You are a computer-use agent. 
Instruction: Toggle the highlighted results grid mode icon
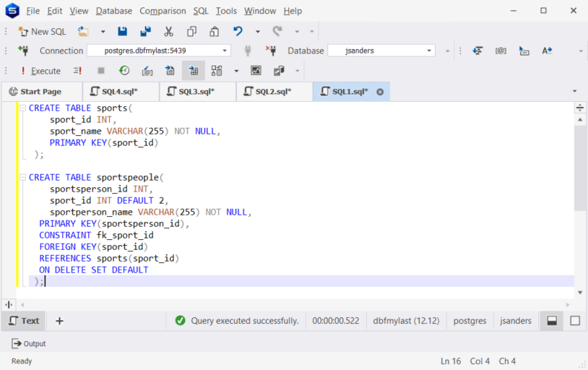[x=194, y=71]
